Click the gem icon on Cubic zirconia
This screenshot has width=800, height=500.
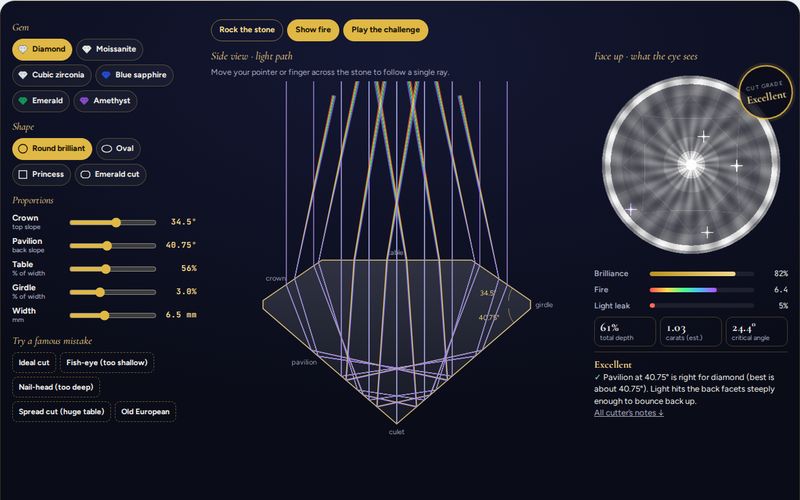pyautogui.click(x=23, y=75)
